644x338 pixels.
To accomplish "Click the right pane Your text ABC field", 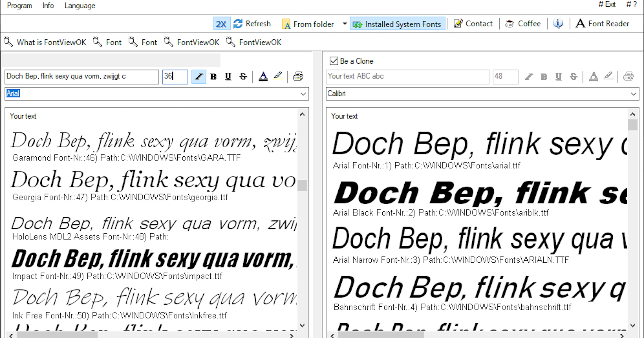I will pos(408,77).
